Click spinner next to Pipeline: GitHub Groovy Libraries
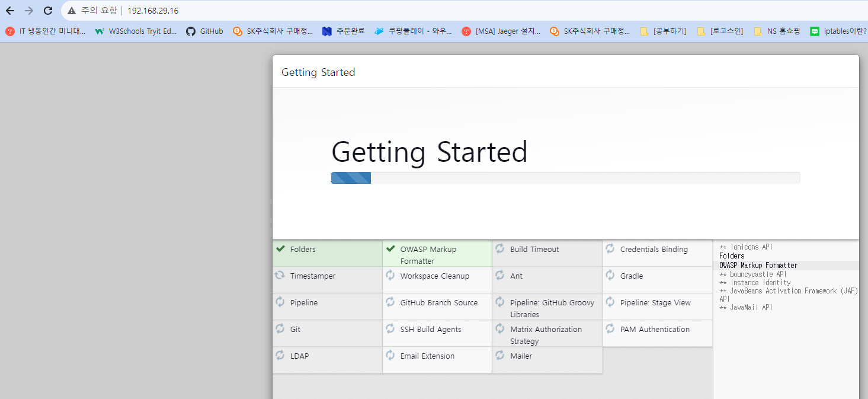 [500, 302]
